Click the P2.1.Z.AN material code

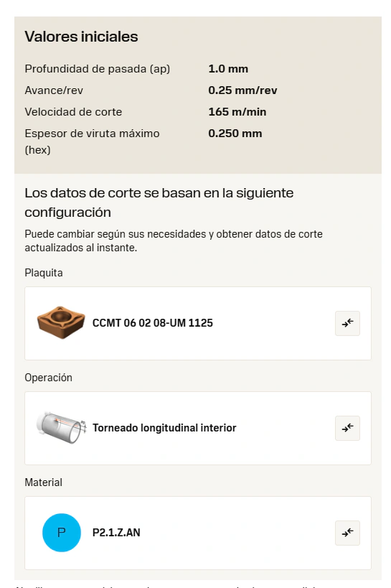[x=116, y=533]
